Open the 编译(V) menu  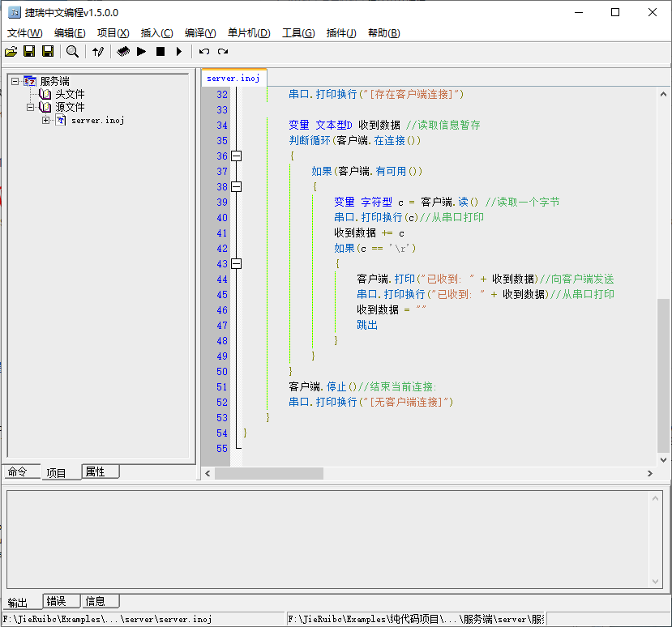200,33
